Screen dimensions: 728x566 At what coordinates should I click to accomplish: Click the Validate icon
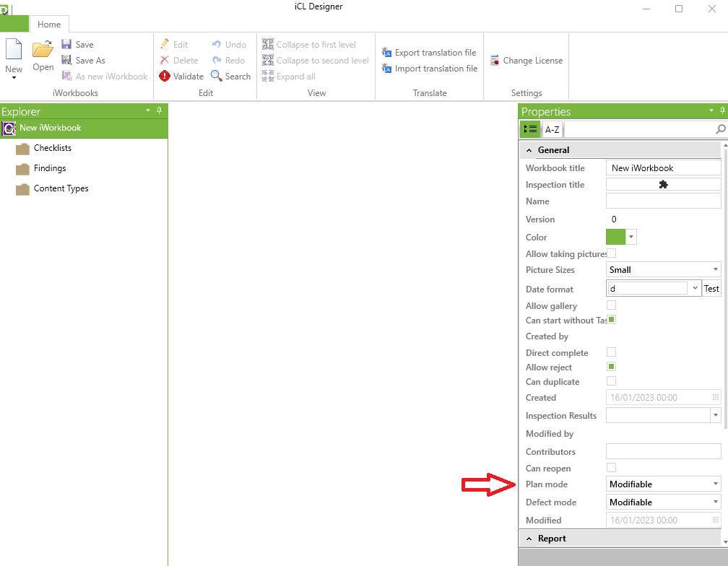click(x=165, y=77)
